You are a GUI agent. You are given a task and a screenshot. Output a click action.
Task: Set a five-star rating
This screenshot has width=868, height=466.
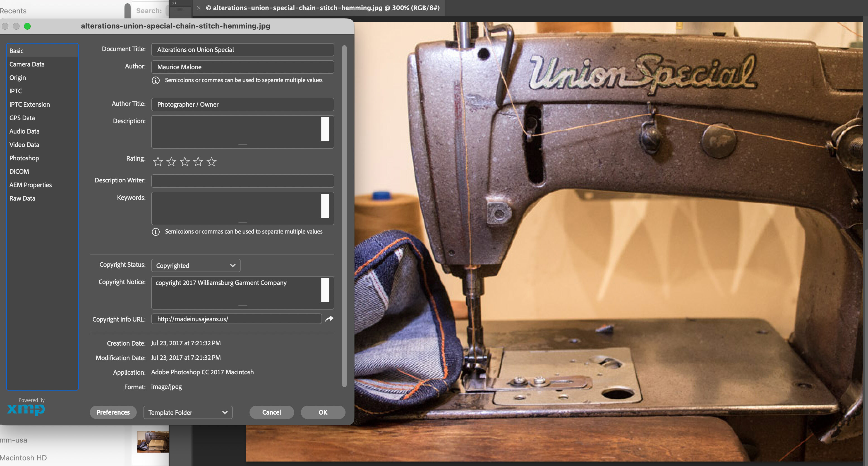tap(211, 161)
